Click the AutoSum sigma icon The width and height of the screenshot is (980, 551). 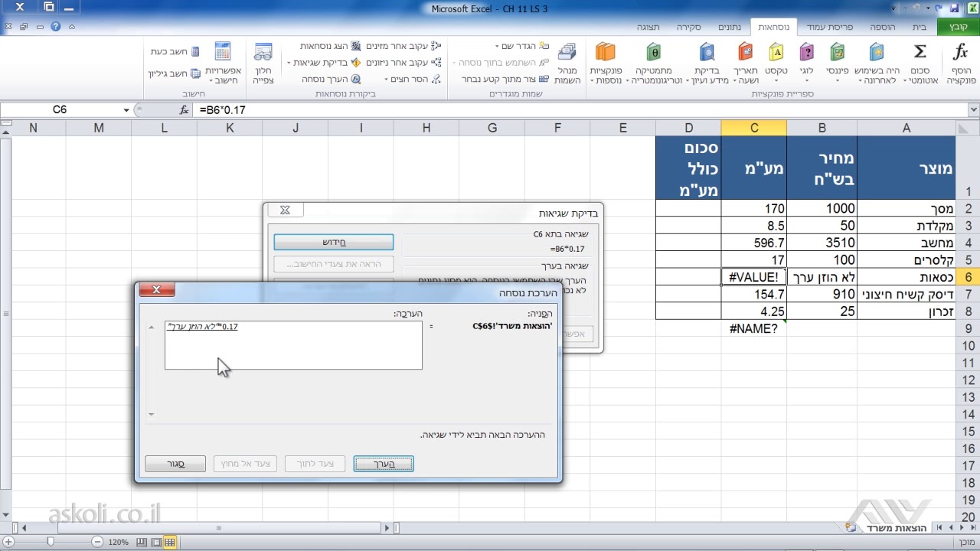pyautogui.click(x=920, y=52)
